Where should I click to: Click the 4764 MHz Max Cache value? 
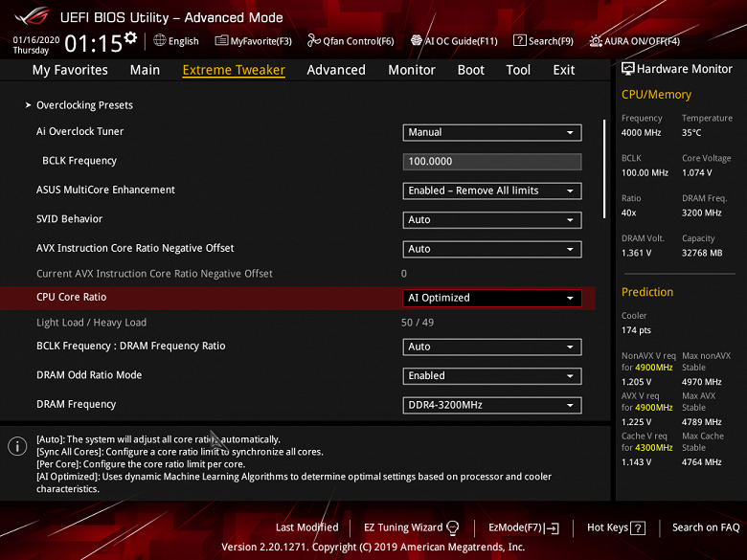pos(701,462)
